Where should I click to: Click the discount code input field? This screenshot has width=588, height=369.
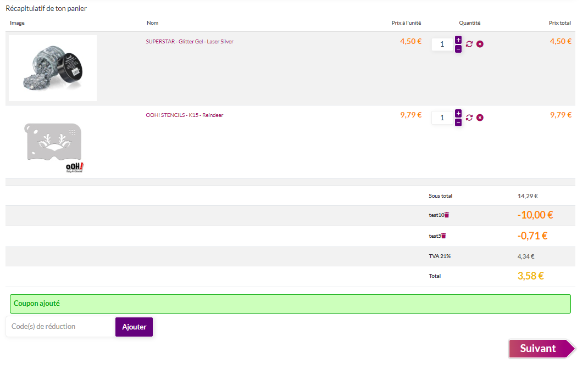60,327
